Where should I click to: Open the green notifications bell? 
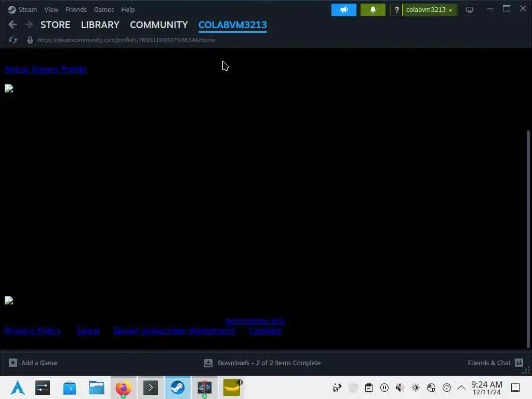click(x=373, y=10)
